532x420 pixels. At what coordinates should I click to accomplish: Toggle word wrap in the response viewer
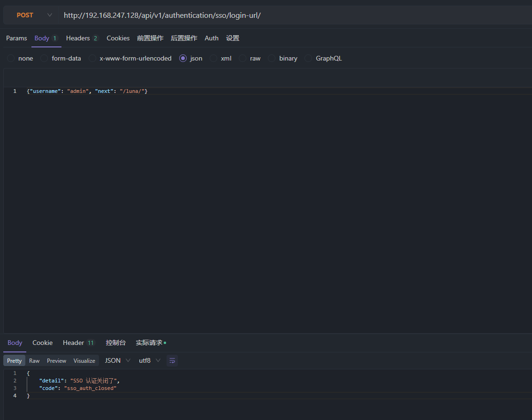(172, 360)
